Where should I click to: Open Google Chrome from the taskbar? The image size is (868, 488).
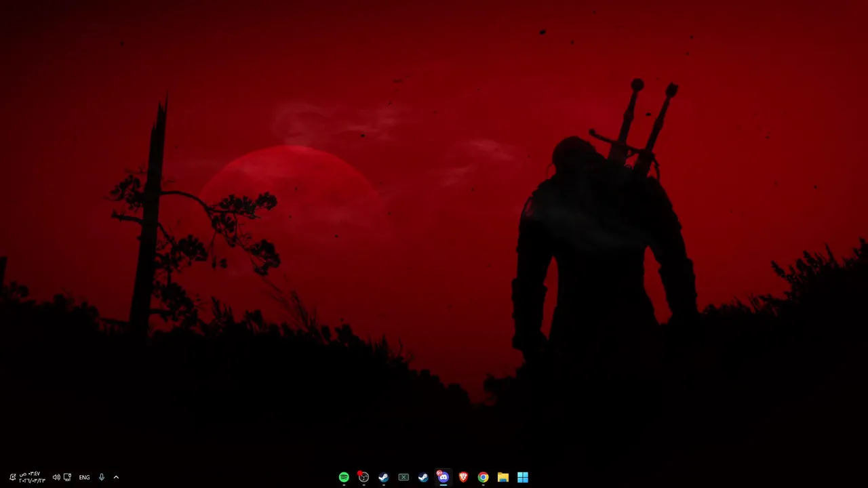(483, 477)
